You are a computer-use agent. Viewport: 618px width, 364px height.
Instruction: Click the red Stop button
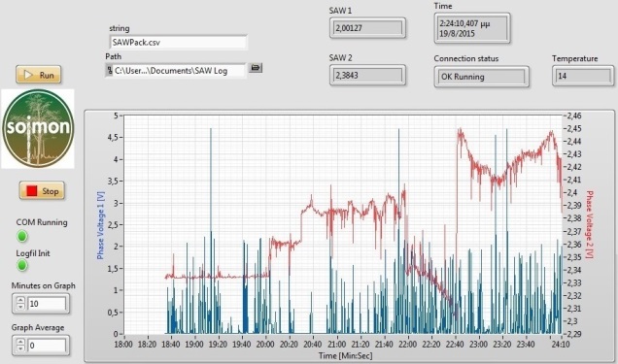coord(42,191)
